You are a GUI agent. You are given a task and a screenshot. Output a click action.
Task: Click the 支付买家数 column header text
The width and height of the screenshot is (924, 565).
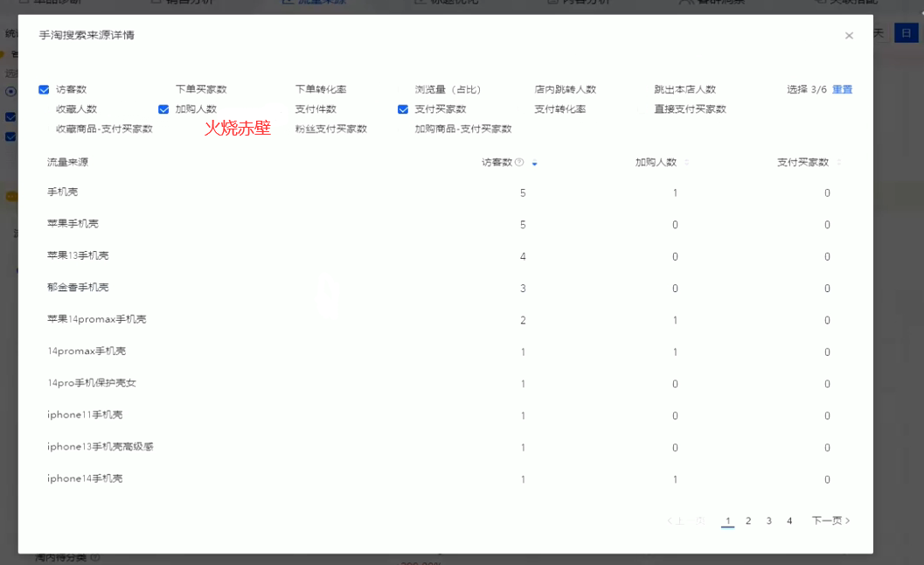pos(802,162)
